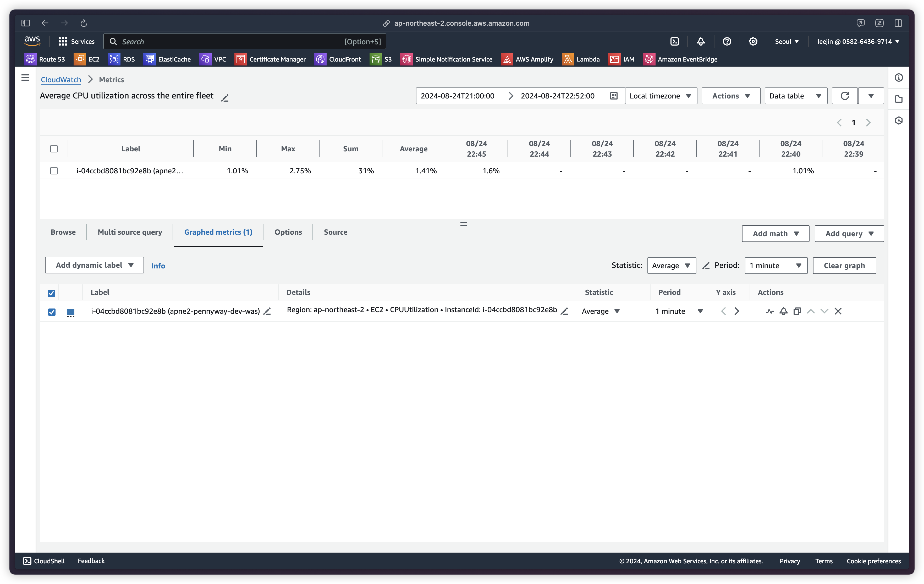Switch to the Multi source query tab
Viewport: 924px width, 584px height.
(130, 232)
